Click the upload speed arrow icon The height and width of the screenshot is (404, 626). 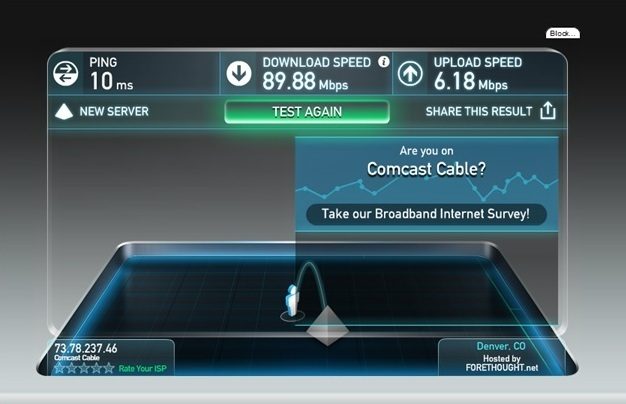[410, 73]
